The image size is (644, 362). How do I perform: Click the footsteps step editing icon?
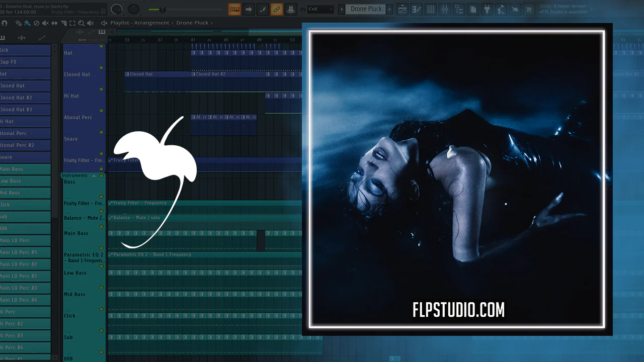263,9
